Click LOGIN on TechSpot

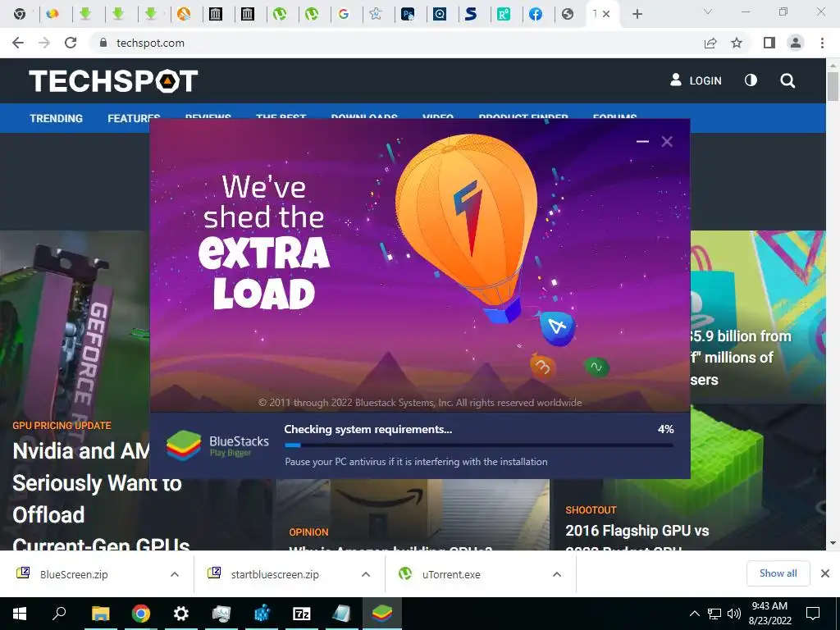click(696, 80)
